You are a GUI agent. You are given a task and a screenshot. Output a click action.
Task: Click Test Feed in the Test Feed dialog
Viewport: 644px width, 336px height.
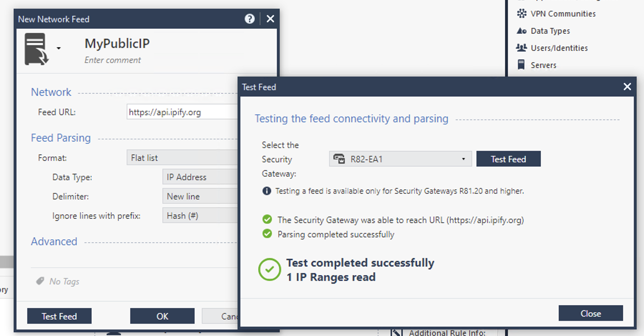[x=508, y=159]
